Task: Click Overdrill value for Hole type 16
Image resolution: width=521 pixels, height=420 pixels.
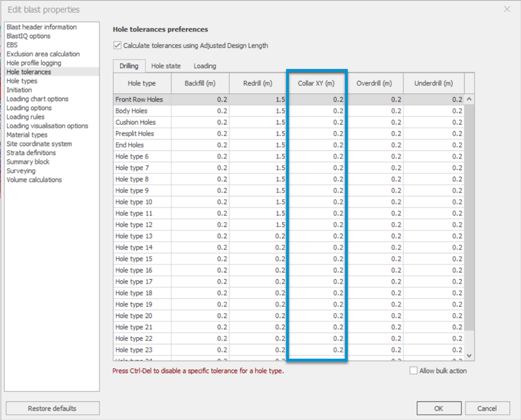Action: click(x=374, y=270)
